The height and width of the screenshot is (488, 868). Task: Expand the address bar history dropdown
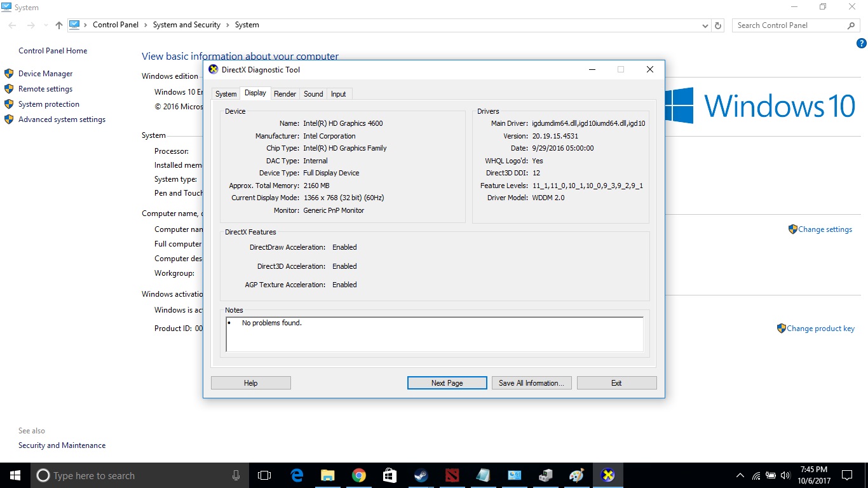tap(705, 25)
